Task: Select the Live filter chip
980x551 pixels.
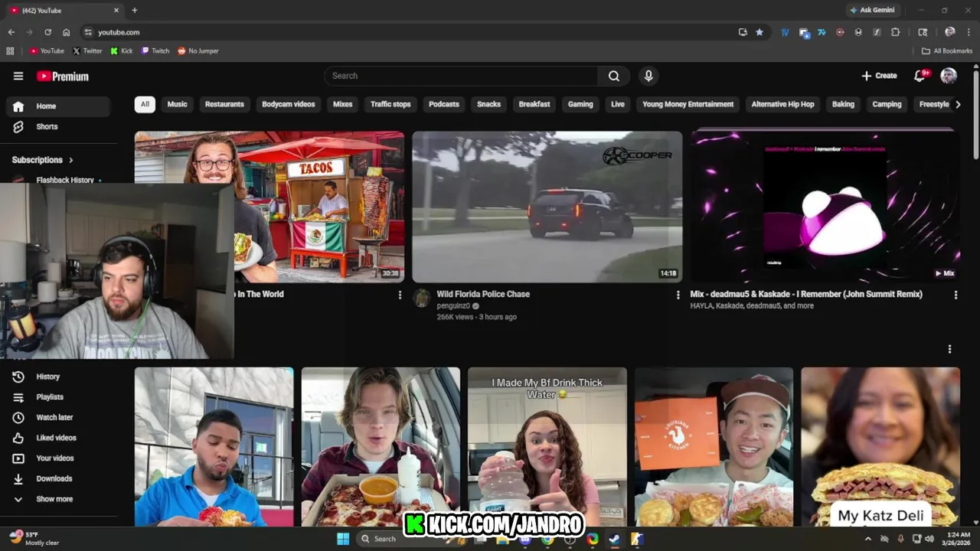Action: 618,104
